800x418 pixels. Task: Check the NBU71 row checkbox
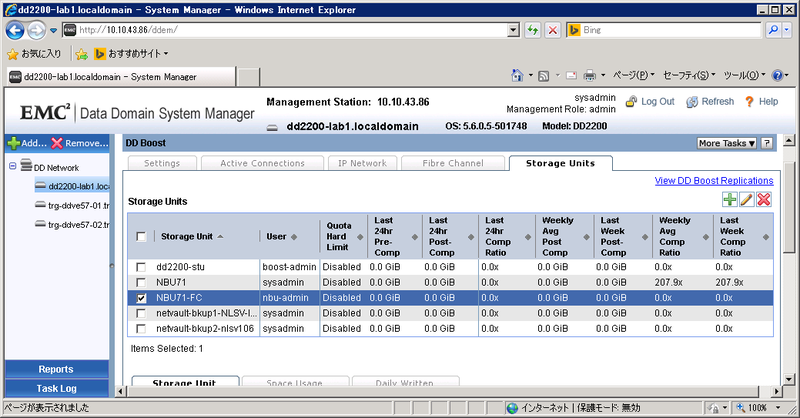tap(141, 282)
